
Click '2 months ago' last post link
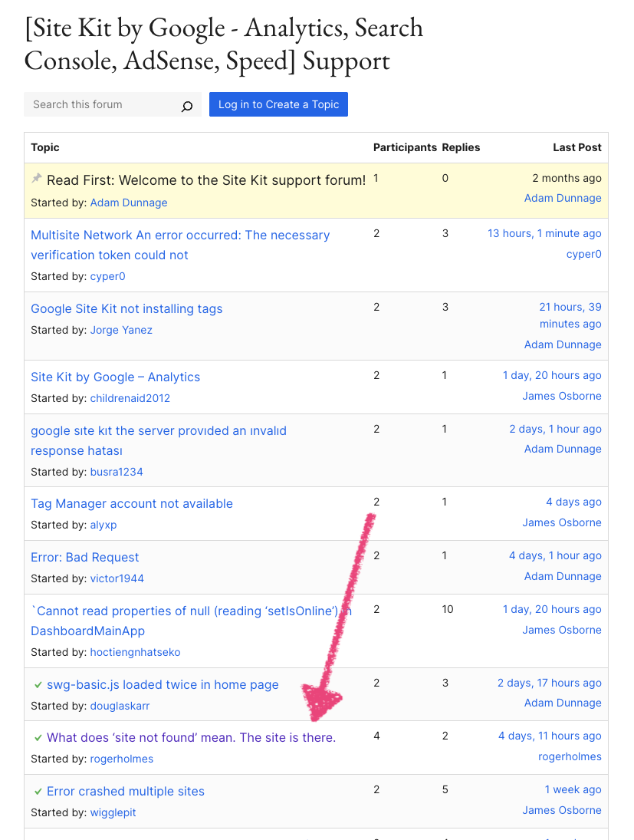click(x=567, y=179)
